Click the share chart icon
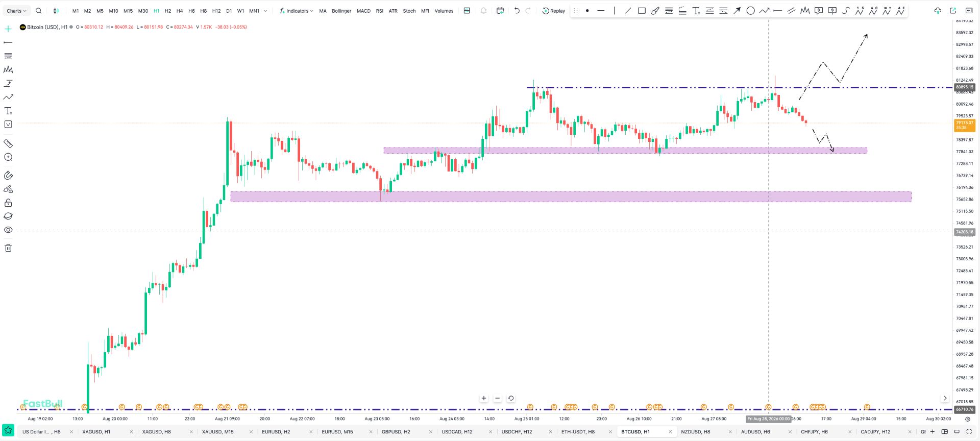The image size is (980, 441). [x=953, y=11]
